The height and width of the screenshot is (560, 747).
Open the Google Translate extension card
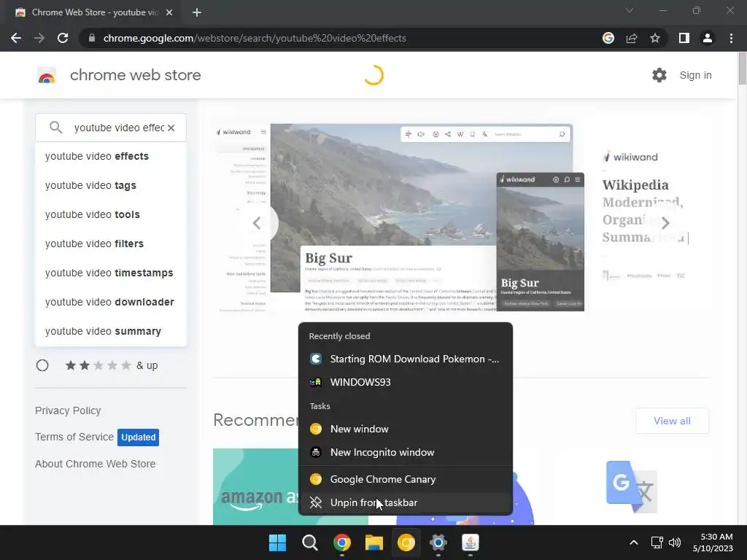tap(632, 486)
